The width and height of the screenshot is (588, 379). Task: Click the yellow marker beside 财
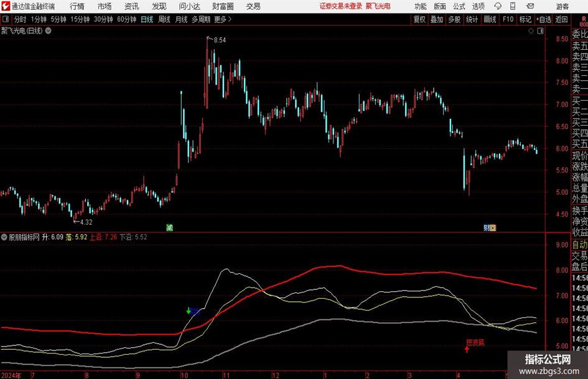point(493,227)
